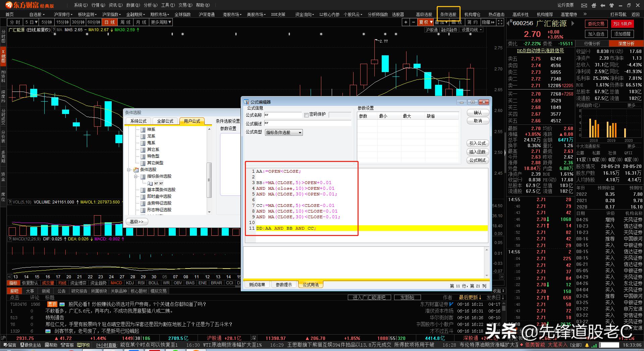Image resolution: width=644 pixels, height=351 pixels.
Task: Switch to the 系统公式 tab
Action: pos(138,121)
